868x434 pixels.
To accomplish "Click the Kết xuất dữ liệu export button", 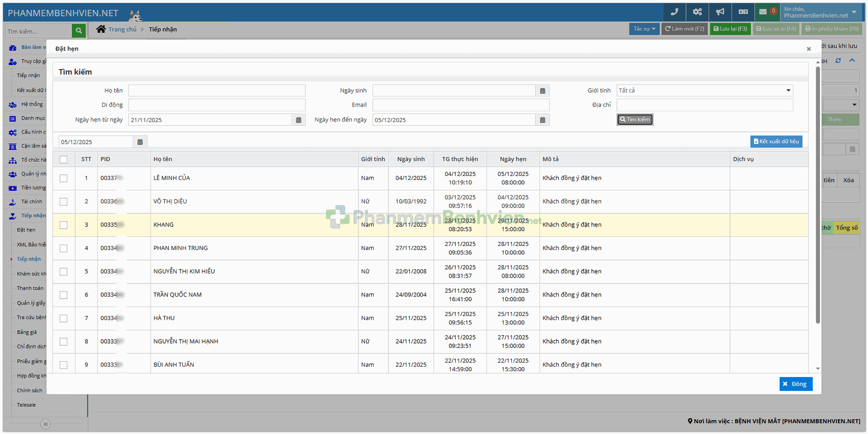I will click(776, 142).
